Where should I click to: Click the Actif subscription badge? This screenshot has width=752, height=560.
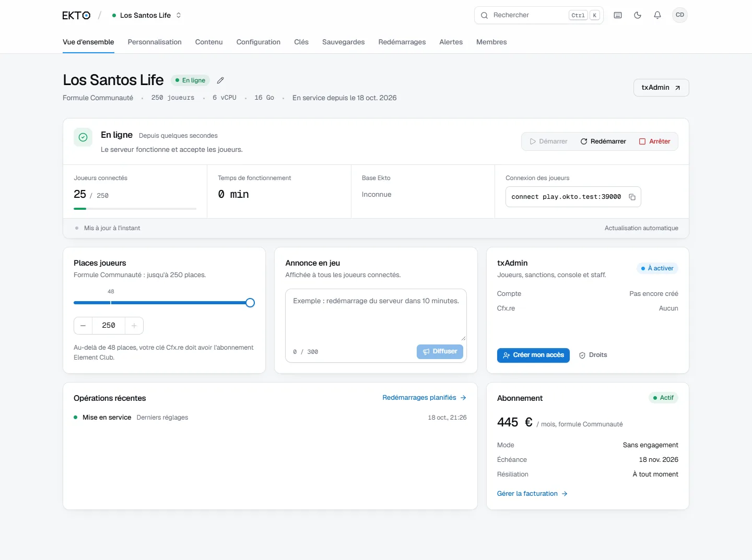point(663,398)
